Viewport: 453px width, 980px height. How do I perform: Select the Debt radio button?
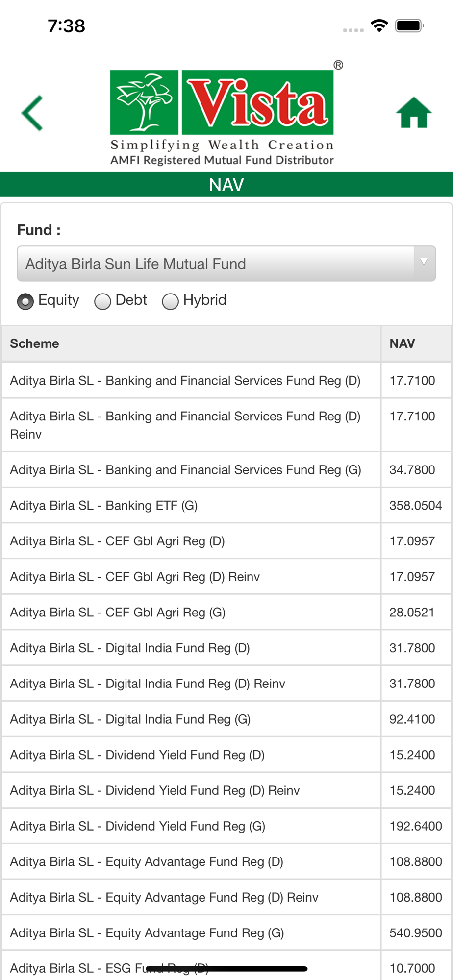coord(103,301)
